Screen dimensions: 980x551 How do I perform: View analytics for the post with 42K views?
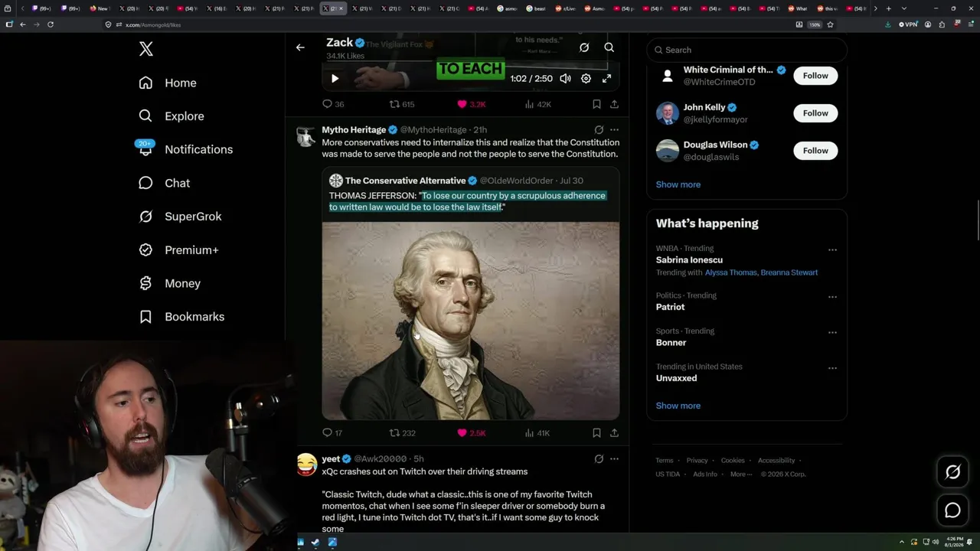pyautogui.click(x=537, y=104)
